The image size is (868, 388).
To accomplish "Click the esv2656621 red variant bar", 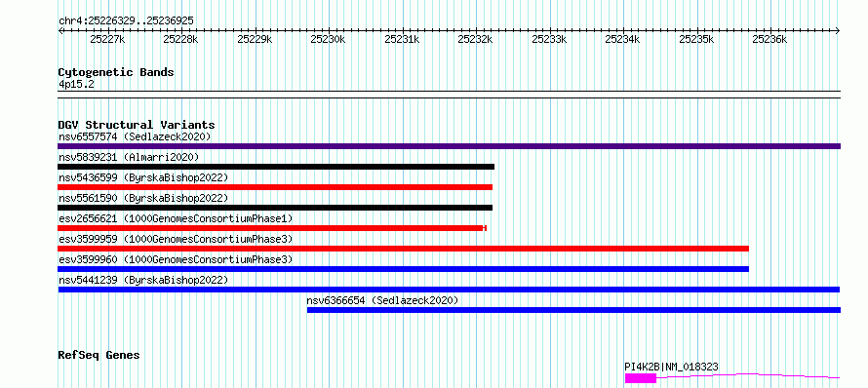I will click(272, 228).
